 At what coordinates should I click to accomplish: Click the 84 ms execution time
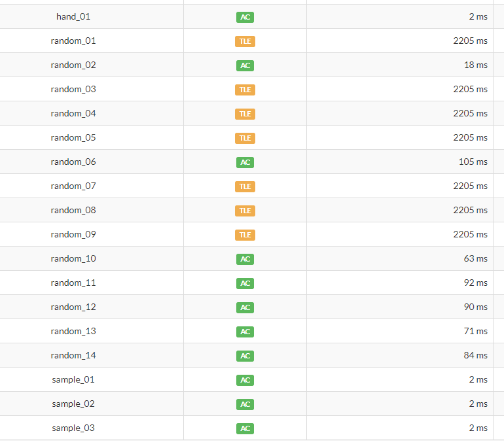click(x=476, y=356)
